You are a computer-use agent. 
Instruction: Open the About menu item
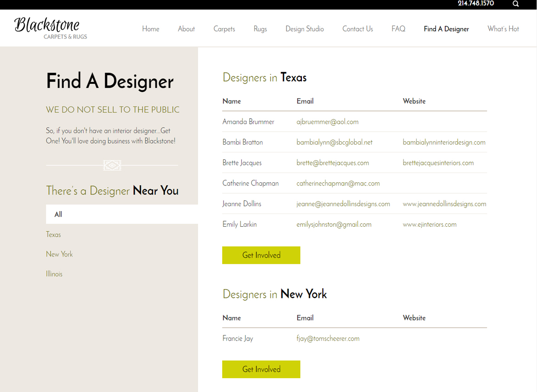[x=186, y=29]
